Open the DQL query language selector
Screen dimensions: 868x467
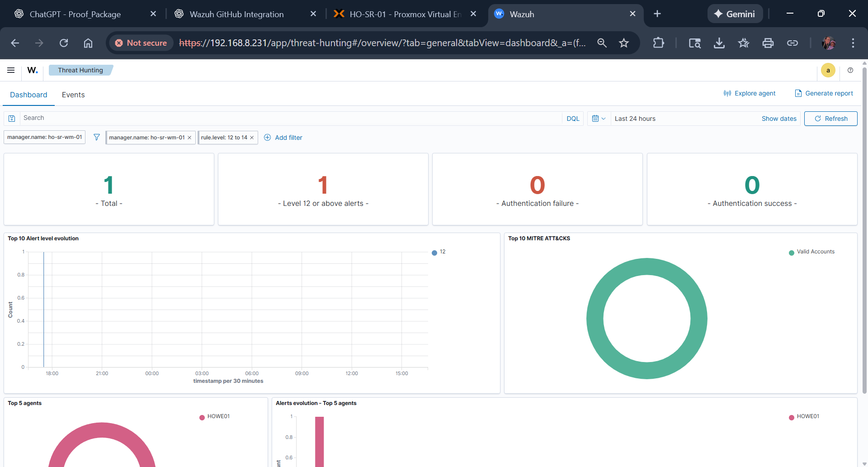572,118
